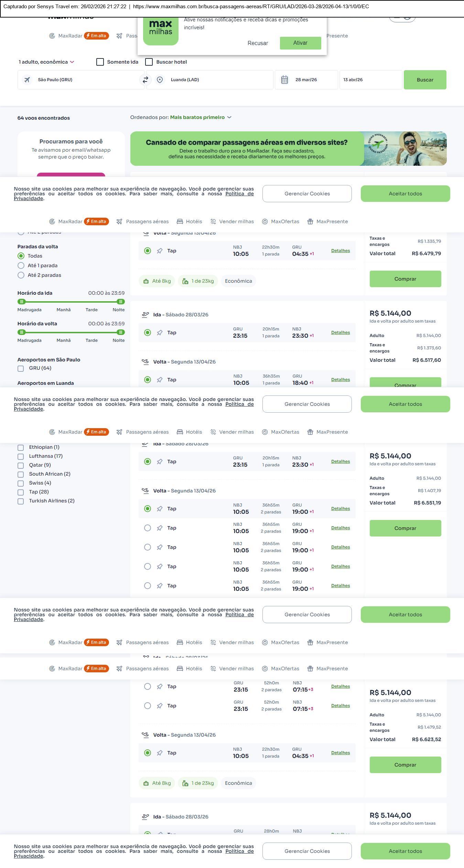The width and height of the screenshot is (464, 868).
Task: Click the airplane icon beside São Paulo (GRU)
Action: [27, 80]
